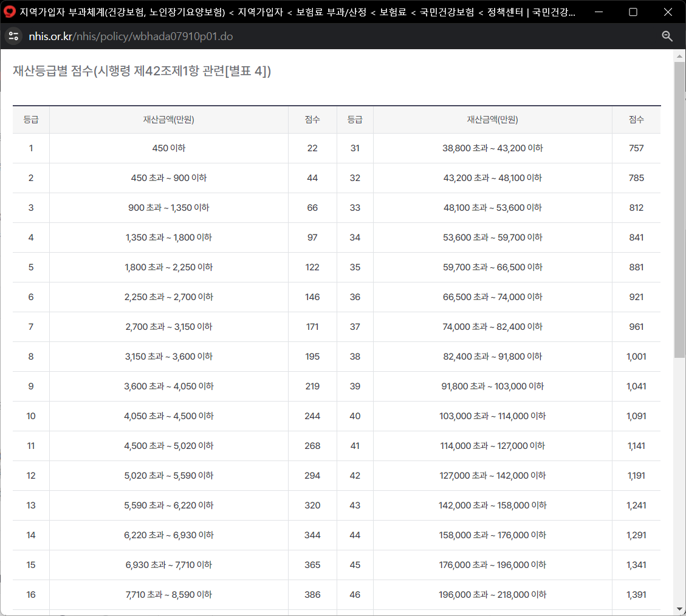Click score value '244' for grade 10
686x616 pixels.
coord(312,416)
